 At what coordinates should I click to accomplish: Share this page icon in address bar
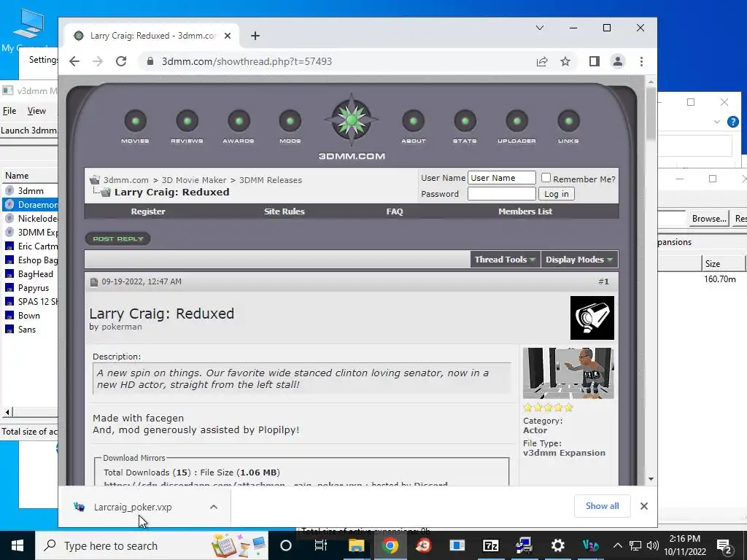pos(542,61)
